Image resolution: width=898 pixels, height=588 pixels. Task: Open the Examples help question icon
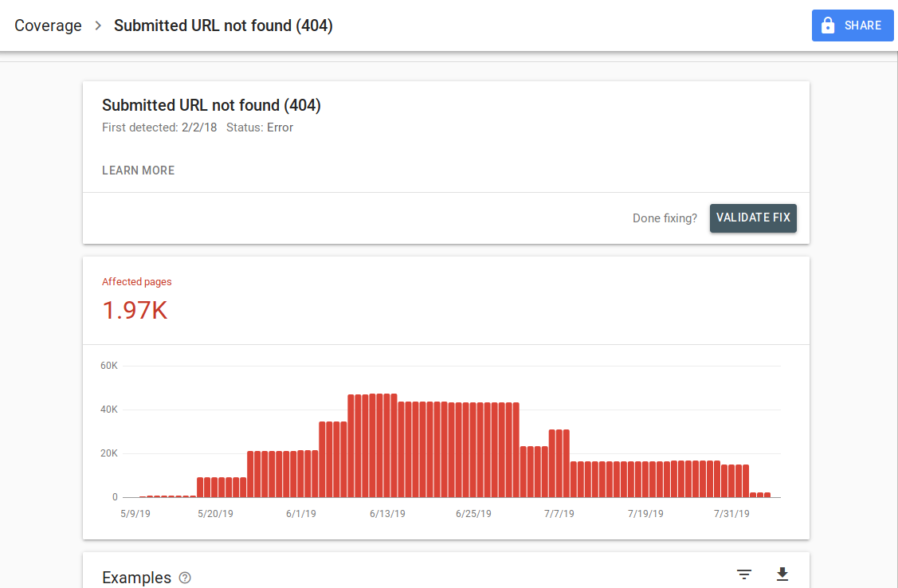coord(185,578)
